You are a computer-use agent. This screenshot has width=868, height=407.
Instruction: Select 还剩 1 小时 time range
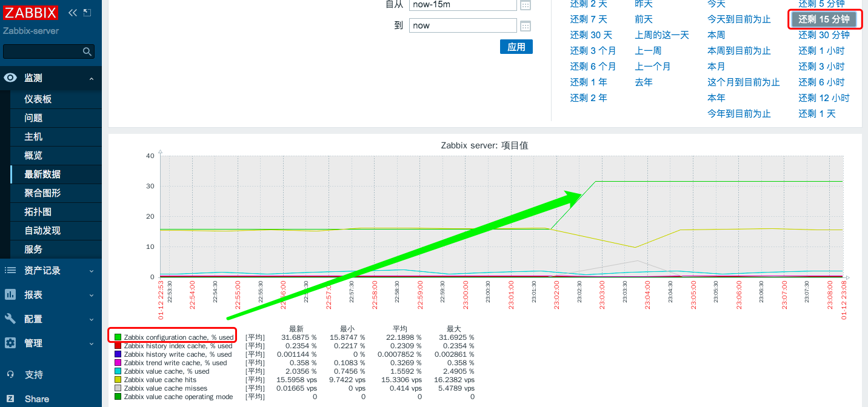(x=821, y=51)
